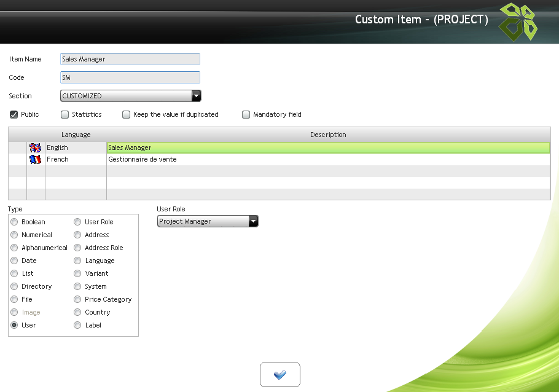This screenshot has height=392, width=559.
Task: Click the English flag icon
Action: pos(35,147)
